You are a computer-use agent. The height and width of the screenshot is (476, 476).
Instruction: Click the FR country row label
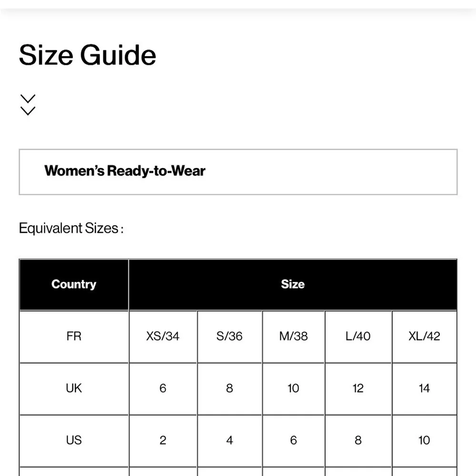(74, 336)
